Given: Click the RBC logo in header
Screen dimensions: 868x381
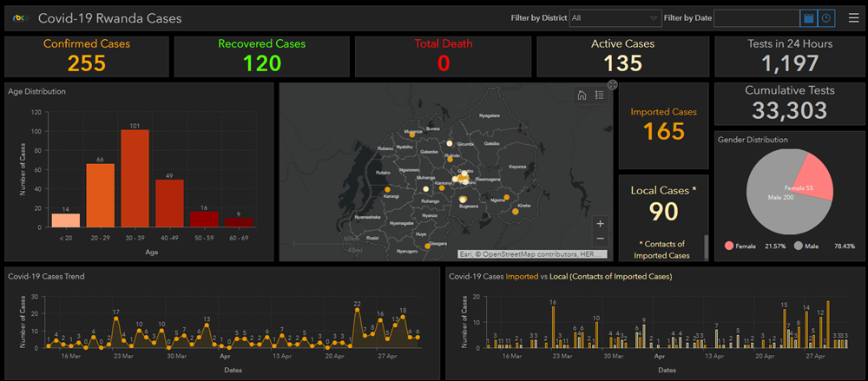Looking at the screenshot, I should tap(21, 19).
